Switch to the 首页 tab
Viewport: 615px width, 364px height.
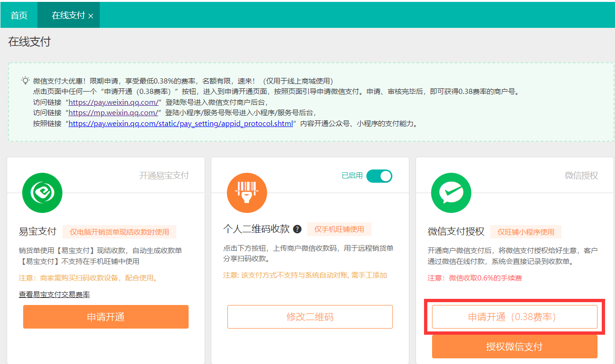(19, 15)
